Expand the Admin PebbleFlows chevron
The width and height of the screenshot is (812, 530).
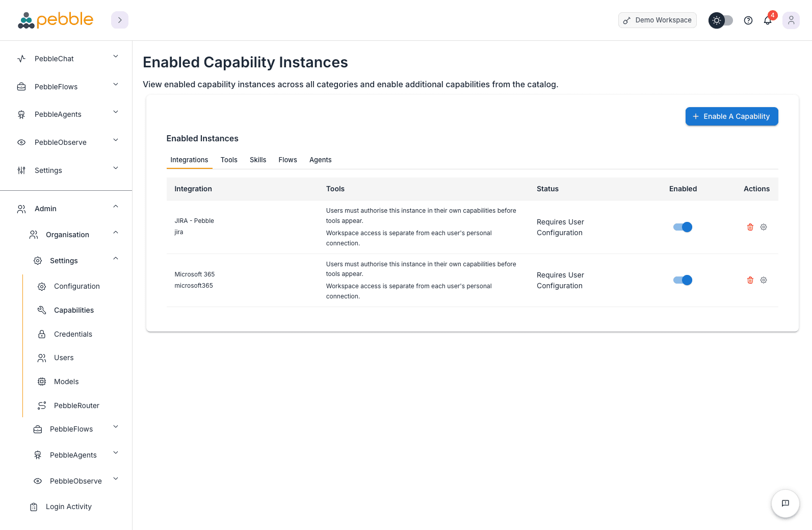pos(116,427)
